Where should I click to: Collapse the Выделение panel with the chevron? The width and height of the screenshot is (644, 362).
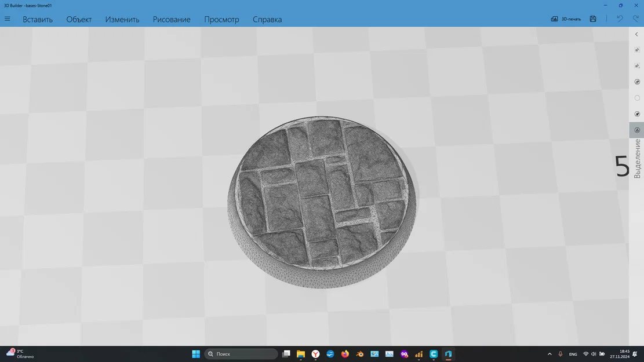(636, 34)
